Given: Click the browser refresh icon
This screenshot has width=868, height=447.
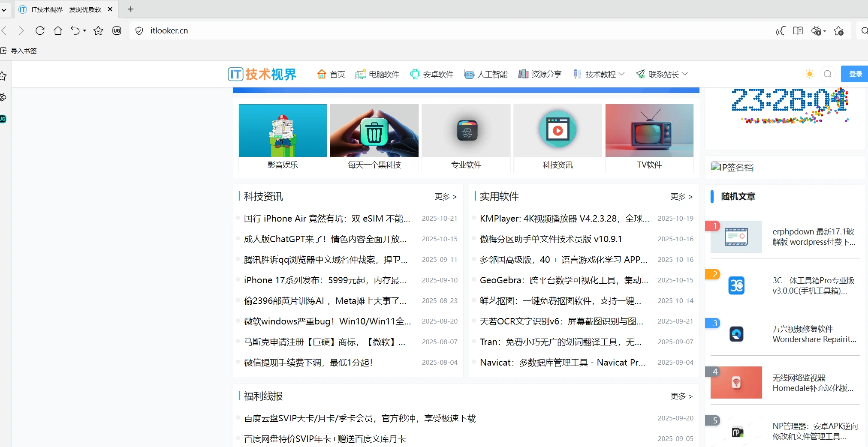Looking at the screenshot, I should tap(40, 30).
